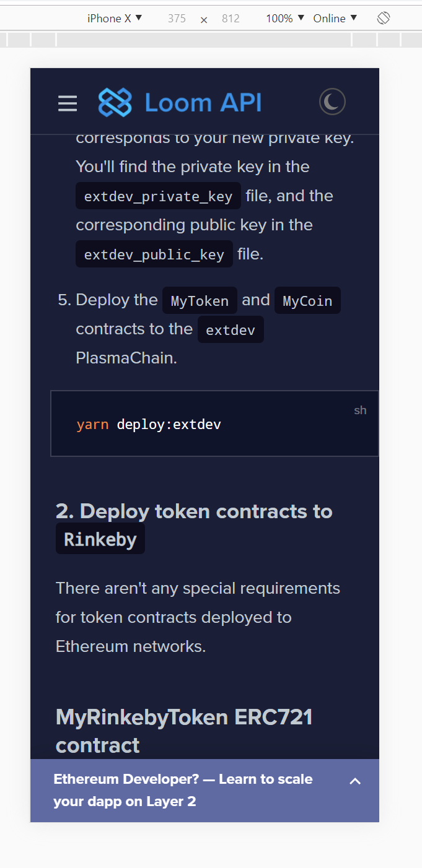
Task: Select the extdev_public_key code snippet
Action: tap(154, 254)
